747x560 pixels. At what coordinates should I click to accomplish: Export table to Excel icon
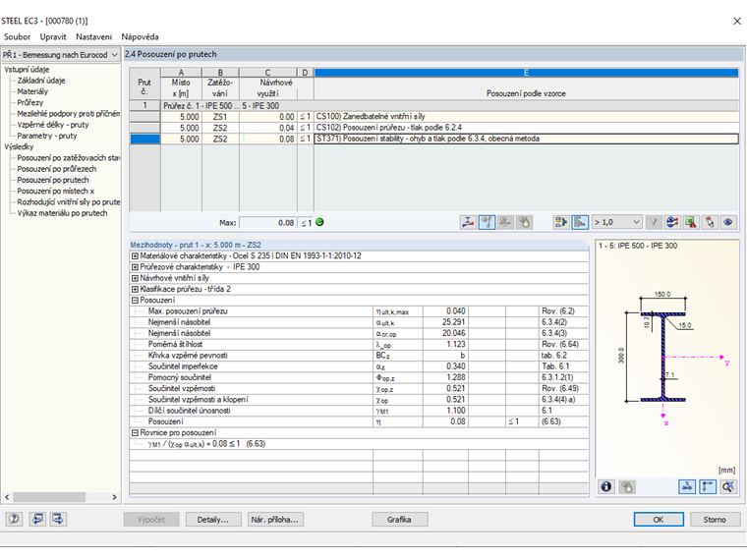tap(691, 222)
